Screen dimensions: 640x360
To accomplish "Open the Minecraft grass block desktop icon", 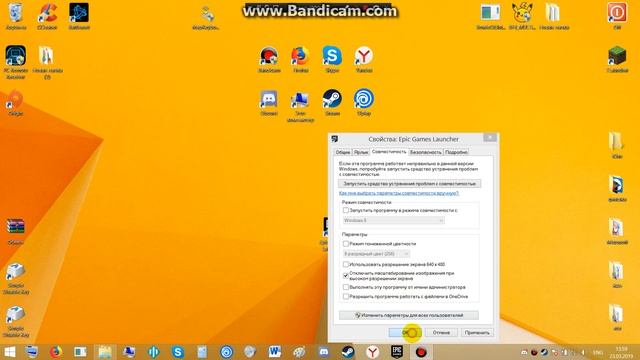I will pos(617,60).
